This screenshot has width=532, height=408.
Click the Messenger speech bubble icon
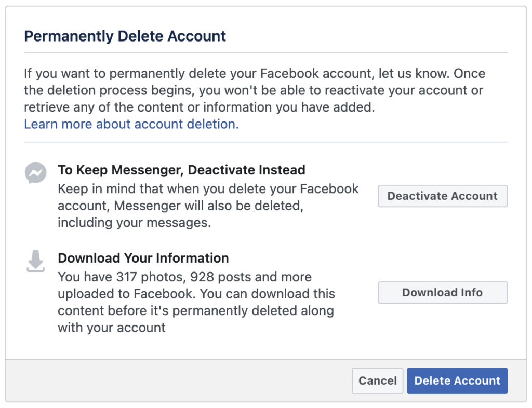[x=35, y=173]
